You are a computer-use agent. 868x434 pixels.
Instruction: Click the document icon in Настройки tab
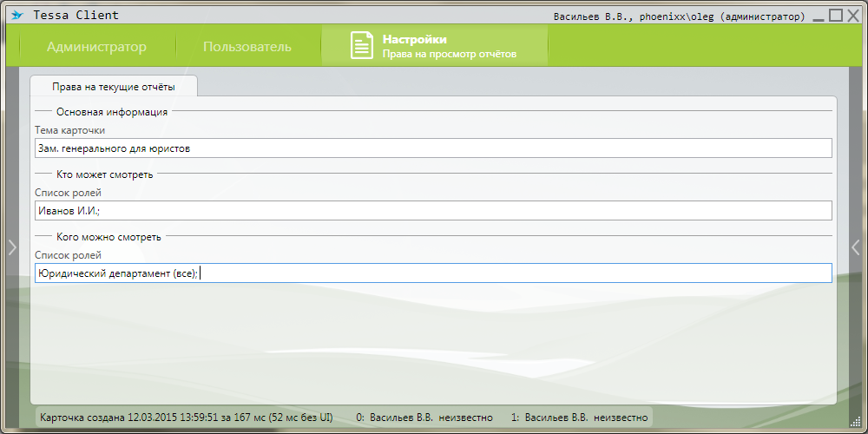[x=362, y=45]
